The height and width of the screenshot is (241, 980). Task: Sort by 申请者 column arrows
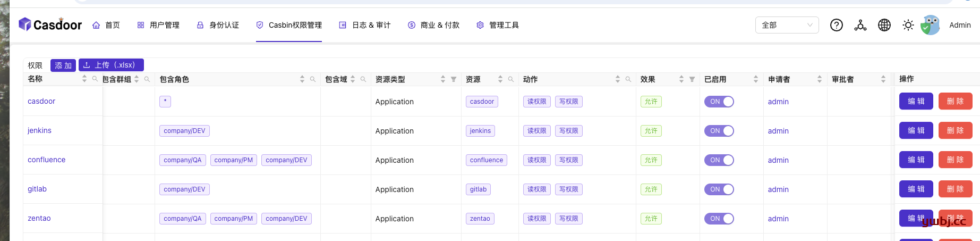click(x=820, y=79)
